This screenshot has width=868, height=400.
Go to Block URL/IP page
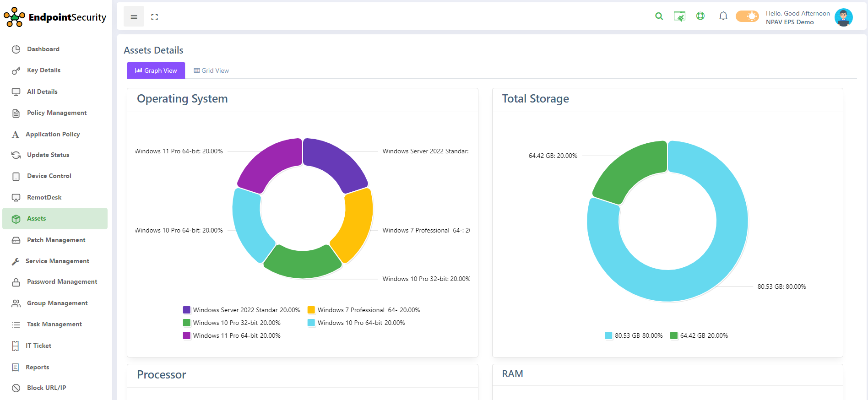click(x=55, y=388)
